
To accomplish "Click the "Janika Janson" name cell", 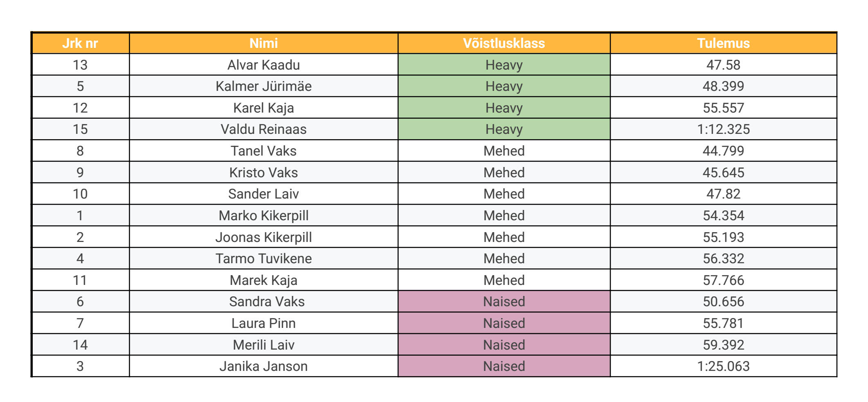I will tap(263, 366).
